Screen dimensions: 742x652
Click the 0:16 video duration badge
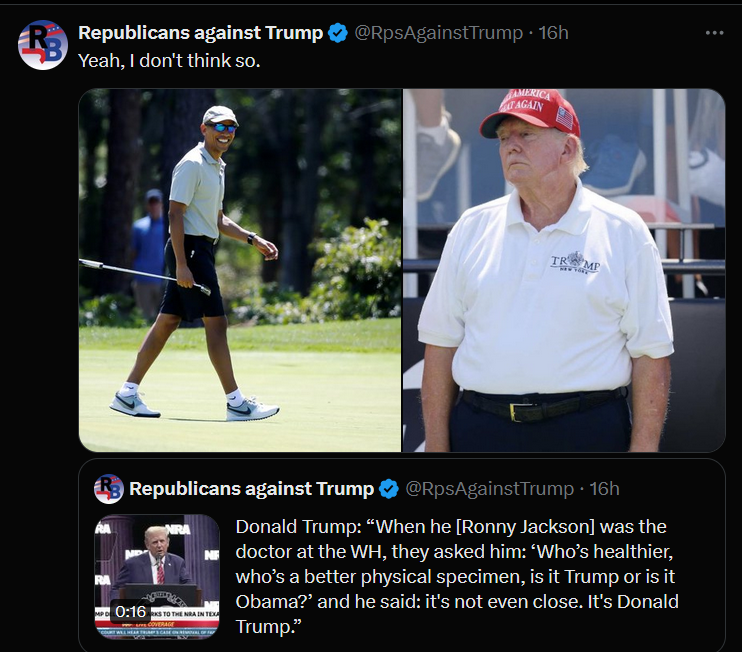point(131,611)
